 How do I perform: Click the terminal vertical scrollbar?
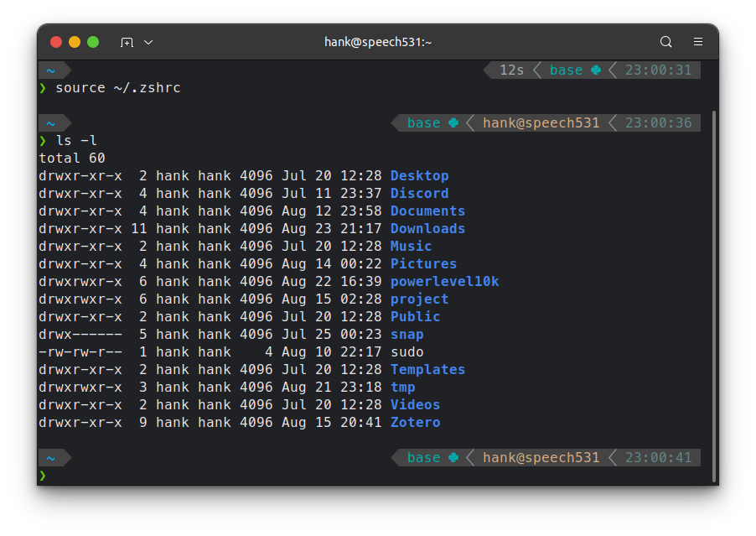(x=713, y=294)
